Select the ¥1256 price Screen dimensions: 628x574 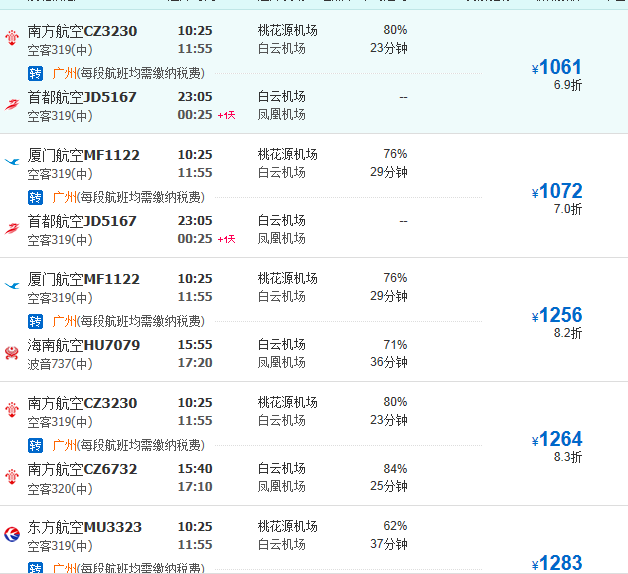tap(557, 315)
